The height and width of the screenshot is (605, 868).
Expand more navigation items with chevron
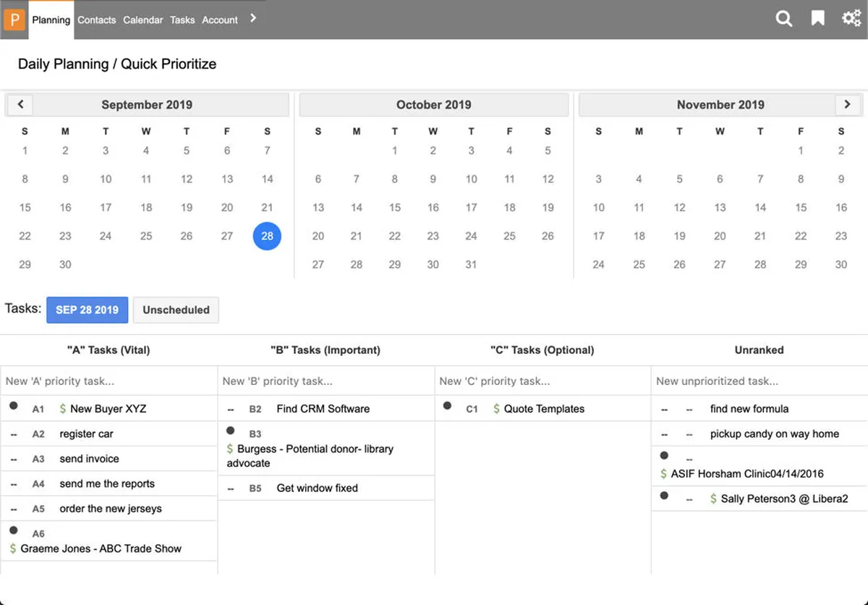pos(253,18)
